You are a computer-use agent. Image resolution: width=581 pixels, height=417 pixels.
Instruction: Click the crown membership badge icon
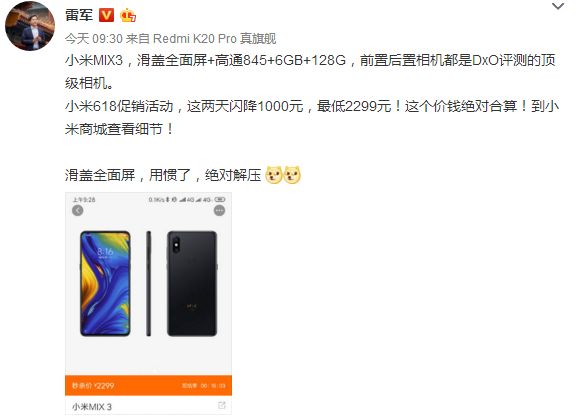[127, 15]
